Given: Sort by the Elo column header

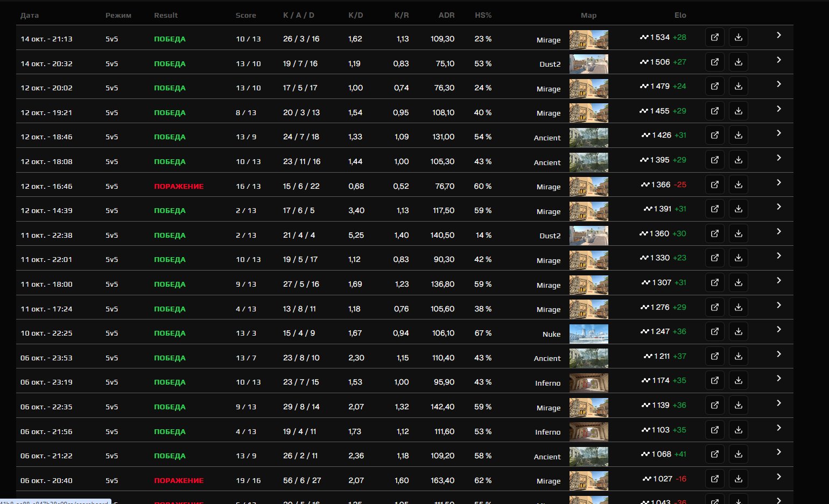Looking at the screenshot, I should (x=680, y=16).
